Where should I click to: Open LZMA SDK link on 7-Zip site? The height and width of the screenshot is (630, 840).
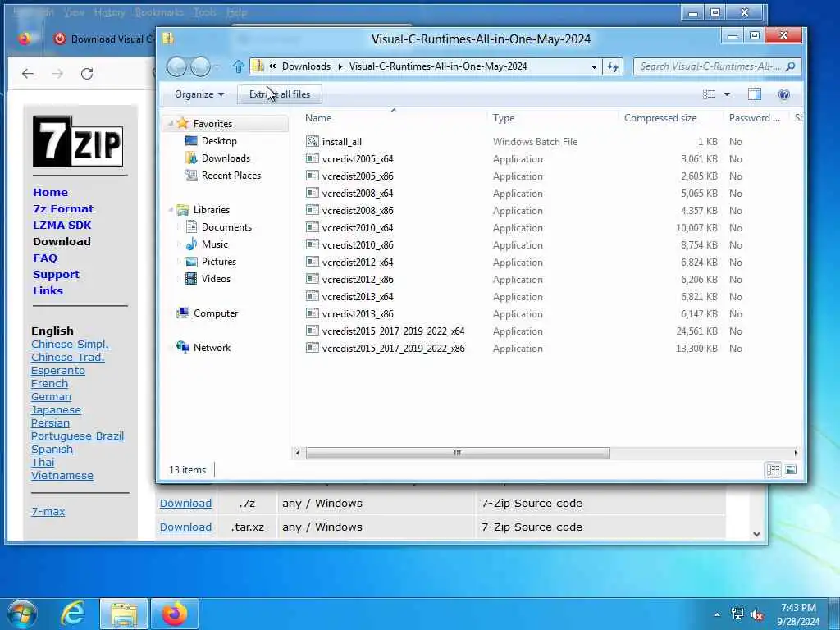[62, 226]
